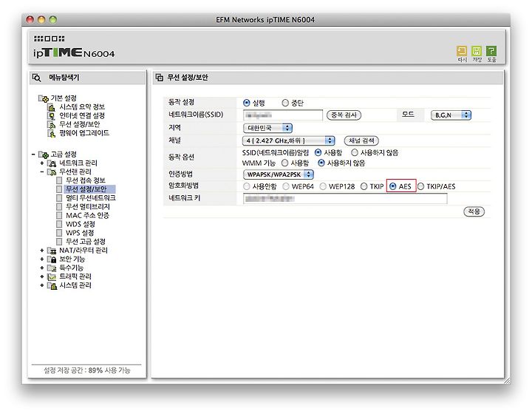Select the 실행 radio for 동작 설정
This screenshot has height=414, width=532.
247,103
